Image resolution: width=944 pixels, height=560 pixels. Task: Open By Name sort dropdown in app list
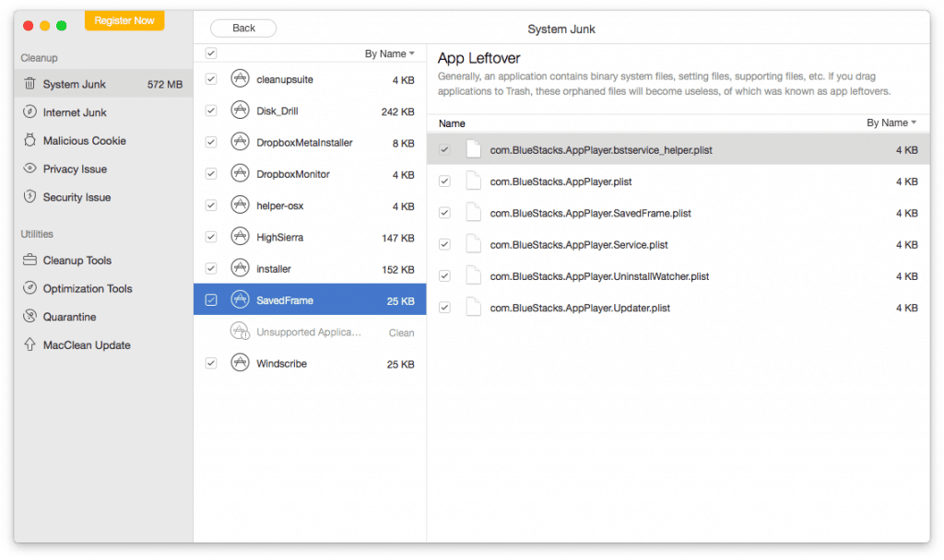(390, 53)
